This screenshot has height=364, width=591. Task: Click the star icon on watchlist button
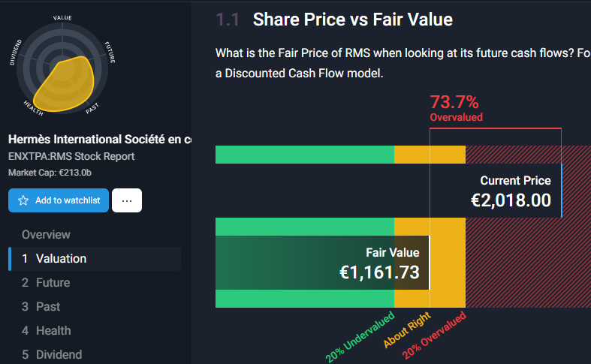[23, 200]
